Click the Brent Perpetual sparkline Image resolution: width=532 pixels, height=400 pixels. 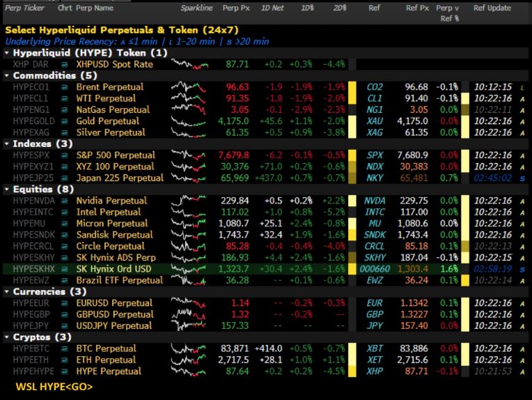tap(189, 87)
